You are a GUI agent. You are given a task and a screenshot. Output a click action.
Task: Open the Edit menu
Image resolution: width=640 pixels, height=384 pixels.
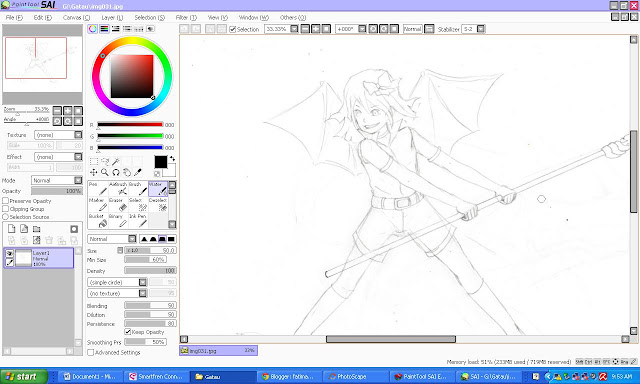pyautogui.click(x=42, y=18)
